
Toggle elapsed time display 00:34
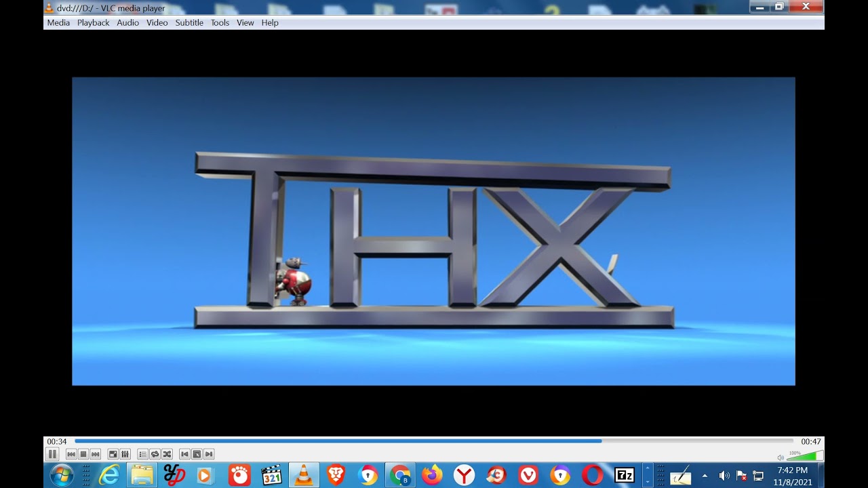57,441
